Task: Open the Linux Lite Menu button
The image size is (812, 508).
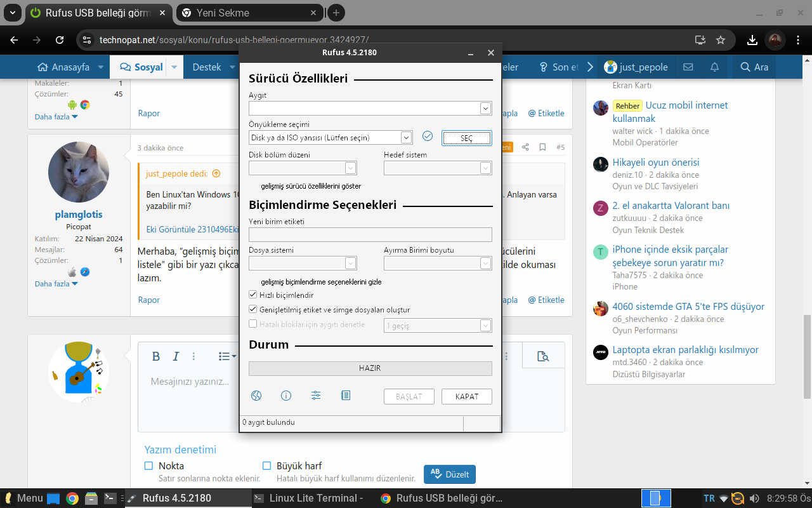Action: pos(23,498)
